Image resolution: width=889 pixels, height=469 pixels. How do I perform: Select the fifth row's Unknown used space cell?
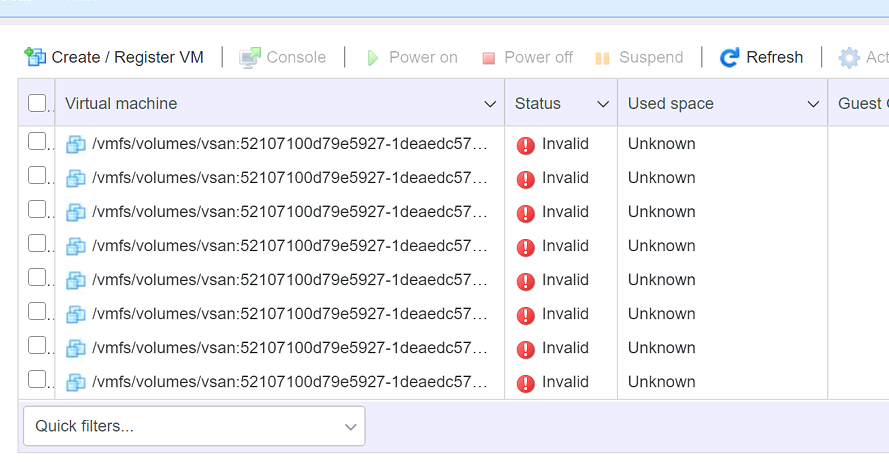661,280
